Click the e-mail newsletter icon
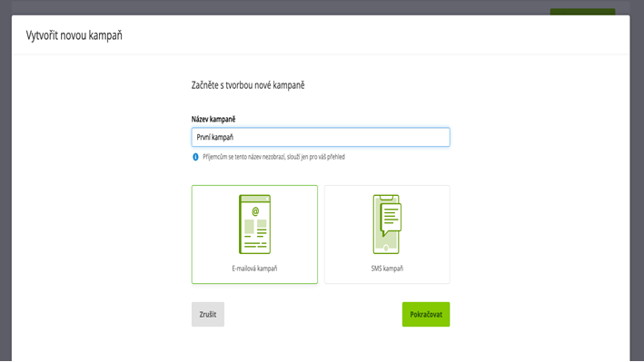 pyautogui.click(x=254, y=224)
